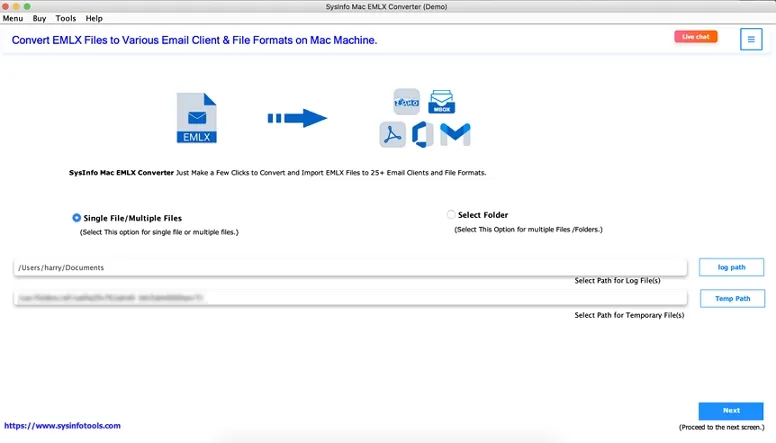
Task: Click the yellow window minimize button
Action: (x=16, y=6)
